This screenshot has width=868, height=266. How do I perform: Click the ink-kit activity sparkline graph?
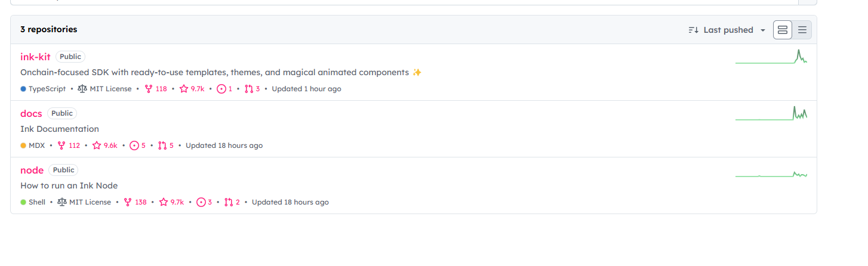coord(771,57)
